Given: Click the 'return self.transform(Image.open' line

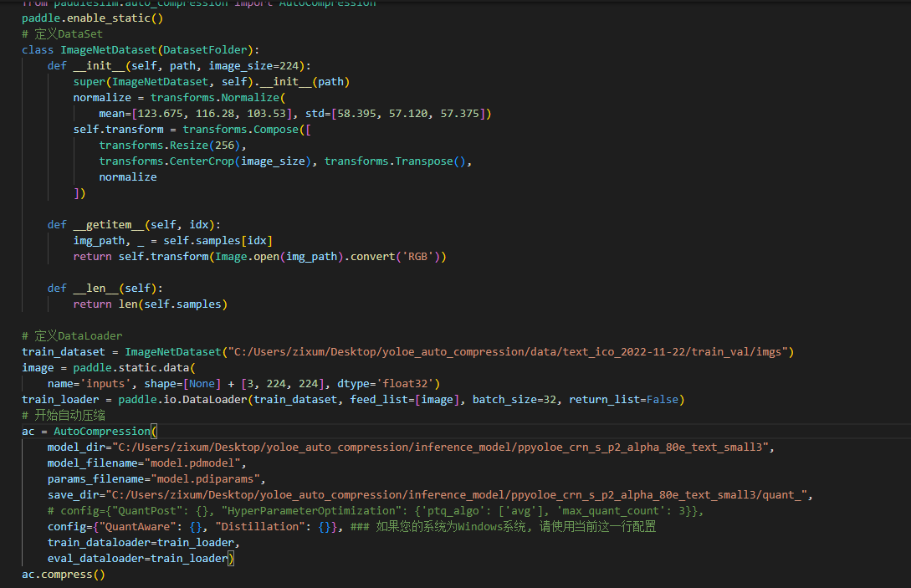Looking at the screenshot, I should 259,256.
